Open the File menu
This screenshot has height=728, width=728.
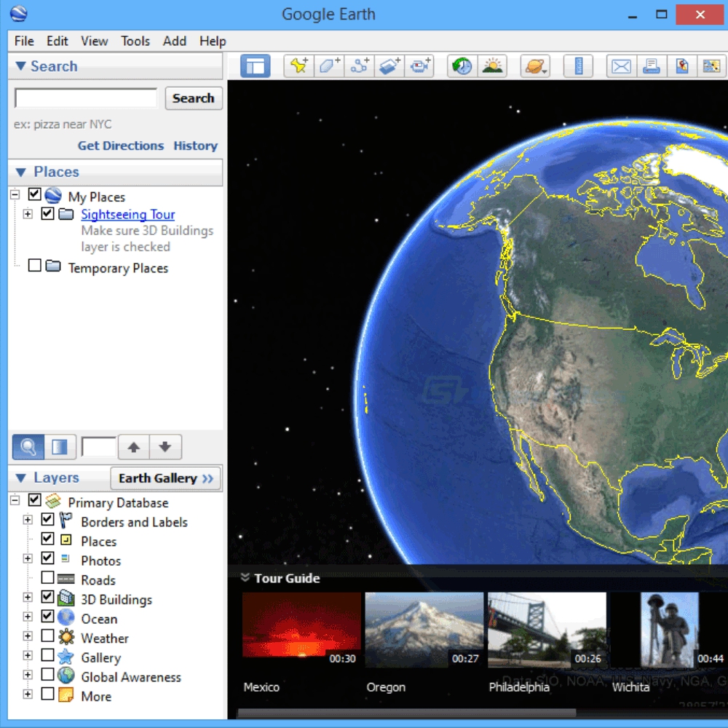(24, 41)
